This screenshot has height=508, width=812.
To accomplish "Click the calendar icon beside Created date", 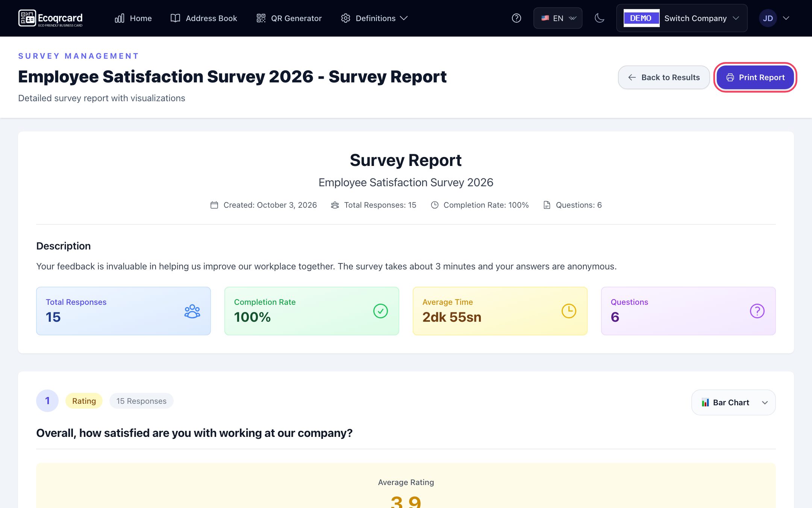I will tap(214, 205).
